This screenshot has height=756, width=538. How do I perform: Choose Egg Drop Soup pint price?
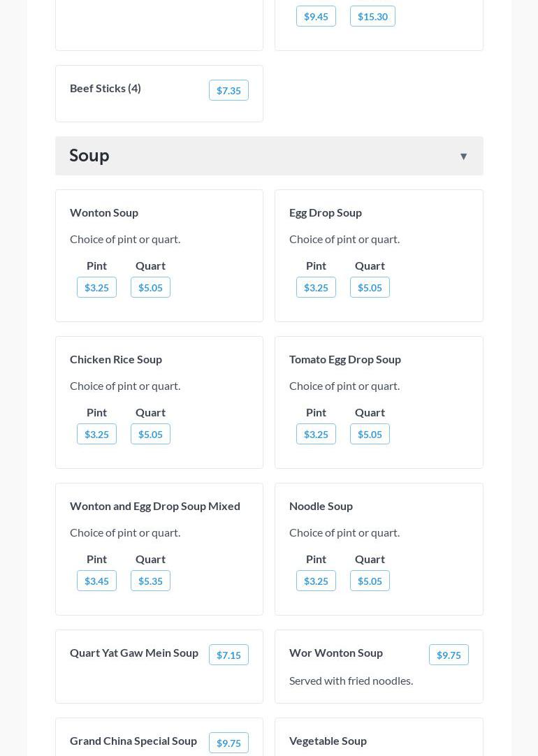316,288
